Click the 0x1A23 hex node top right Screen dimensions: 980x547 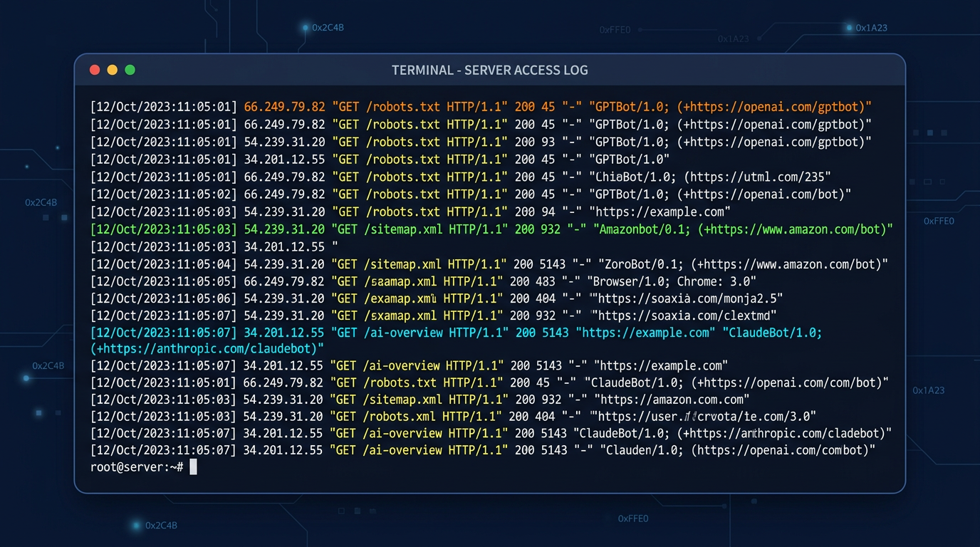(x=870, y=27)
